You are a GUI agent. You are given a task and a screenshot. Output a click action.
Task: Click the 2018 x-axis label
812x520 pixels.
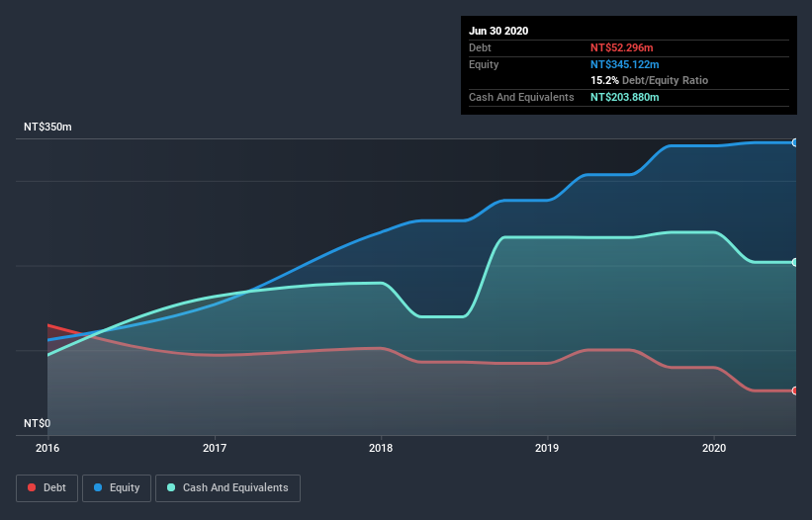point(381,448)
